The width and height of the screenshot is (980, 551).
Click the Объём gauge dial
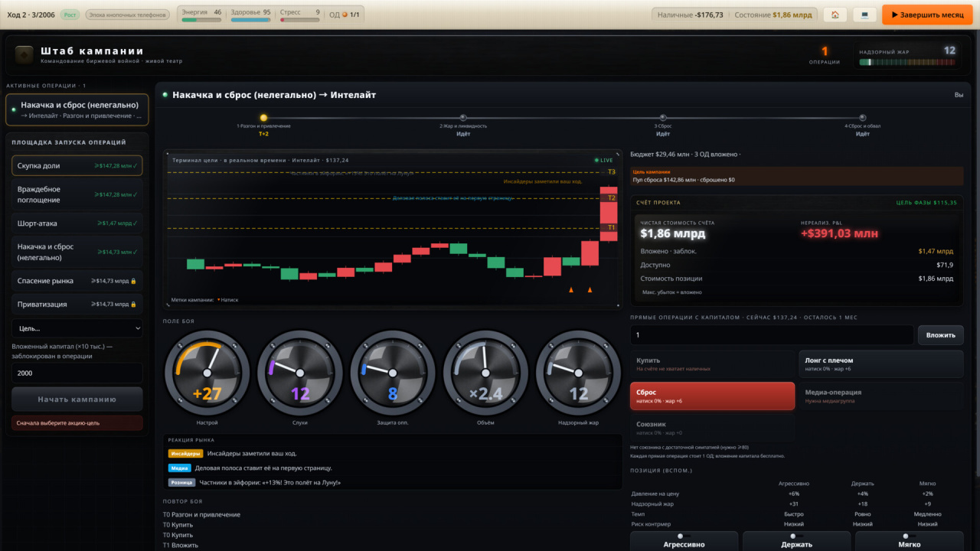point(486,373)
